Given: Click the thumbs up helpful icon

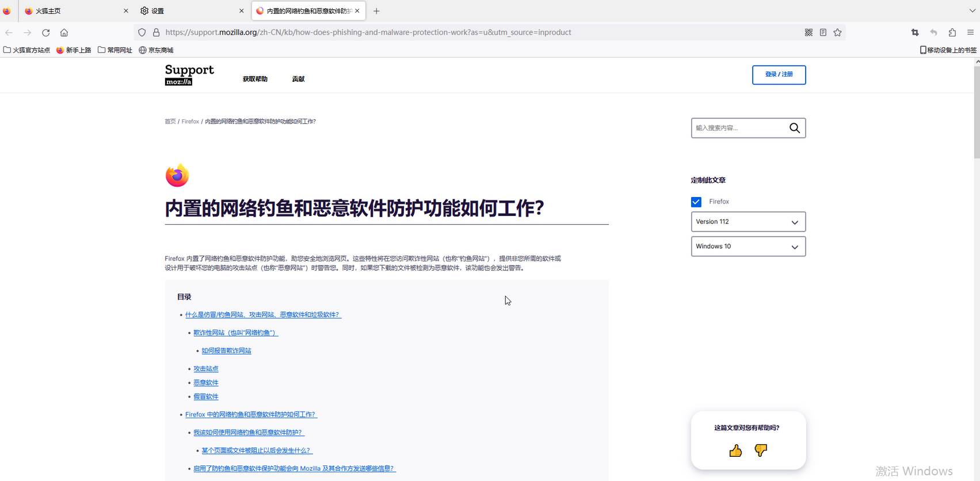Looking at the screenshot, I should pyautogui.click(x=735, y=450).
